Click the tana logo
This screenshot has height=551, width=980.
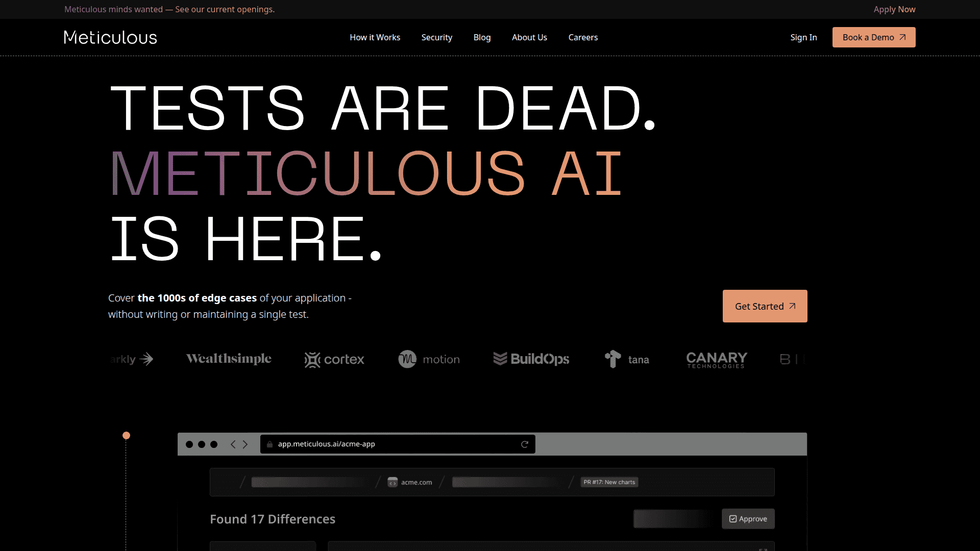[x=627, y=359]
